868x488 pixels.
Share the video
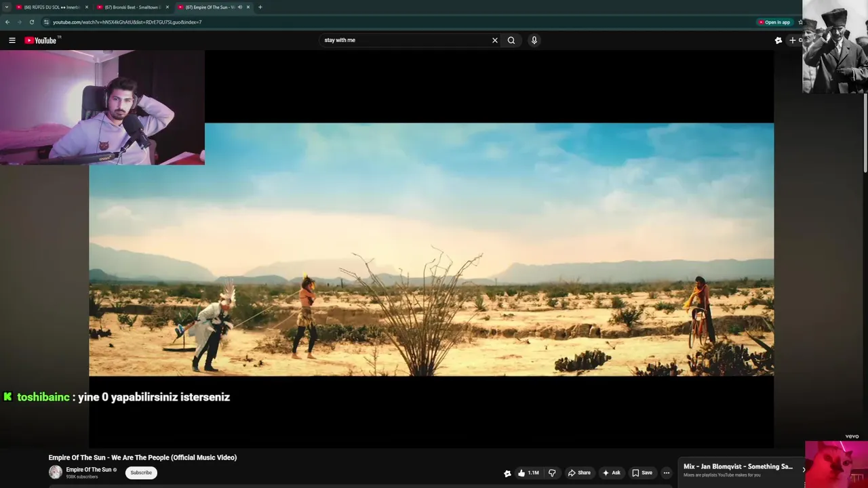[579, 472]
